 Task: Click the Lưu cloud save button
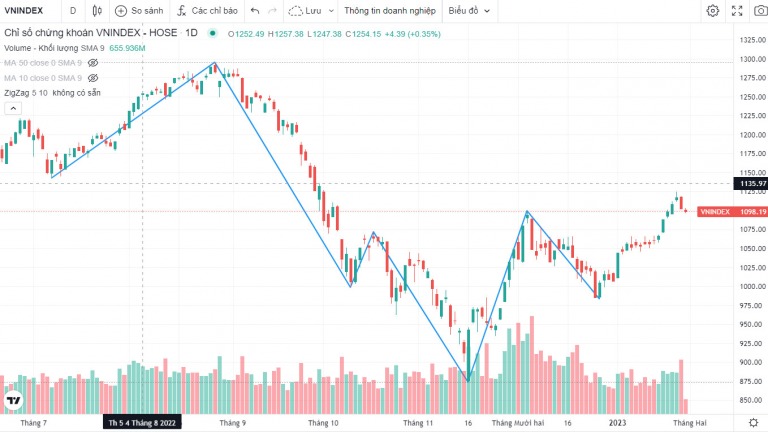pyautogui.click(x=305, y=10)
